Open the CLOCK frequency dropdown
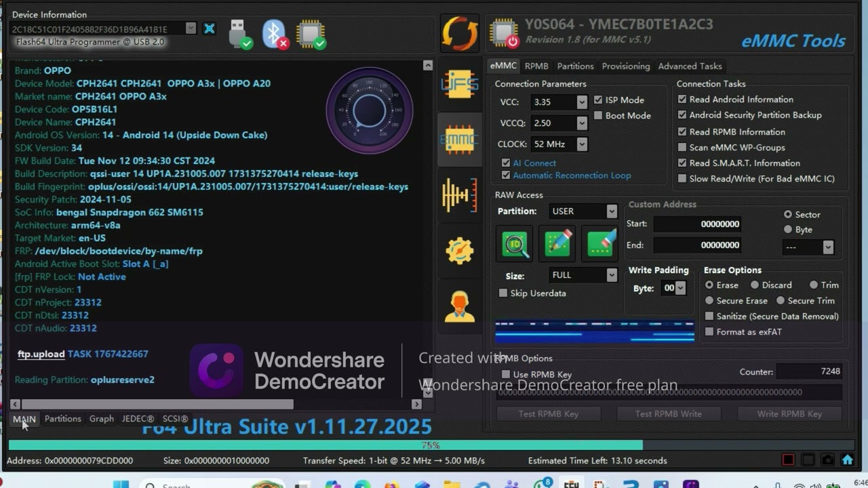 pyautogui.click(x=581, y=144)
